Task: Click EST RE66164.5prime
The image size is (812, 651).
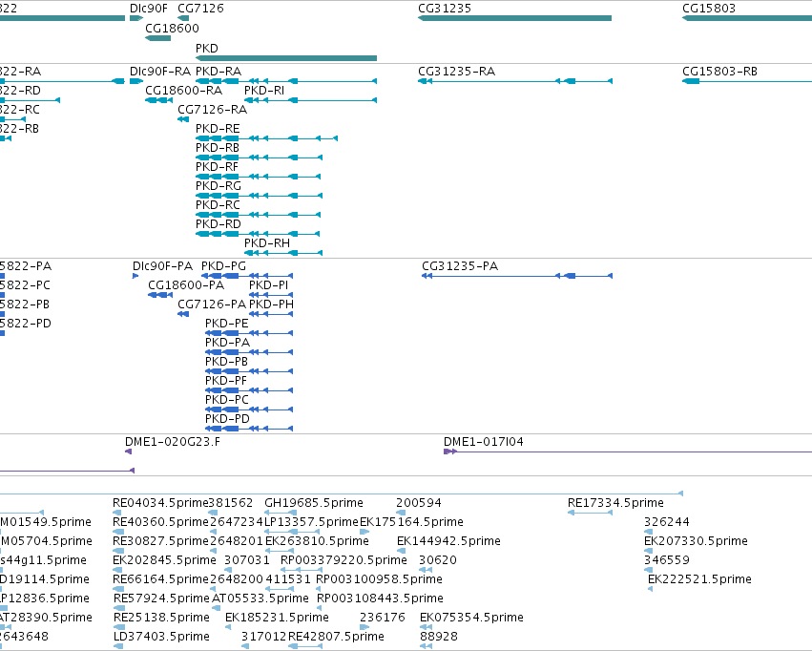Action: point(160,579)
